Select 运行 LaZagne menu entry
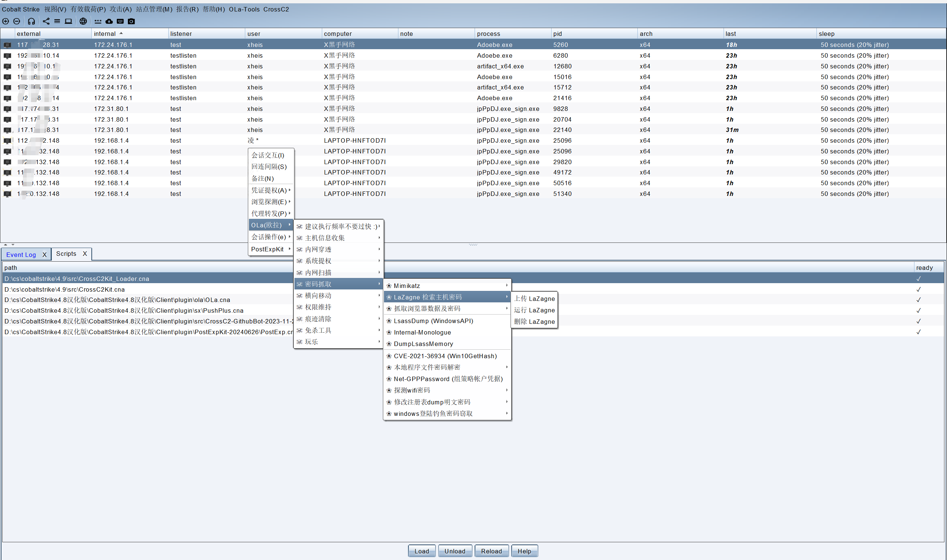947x560 pixels. coord(534,310)
